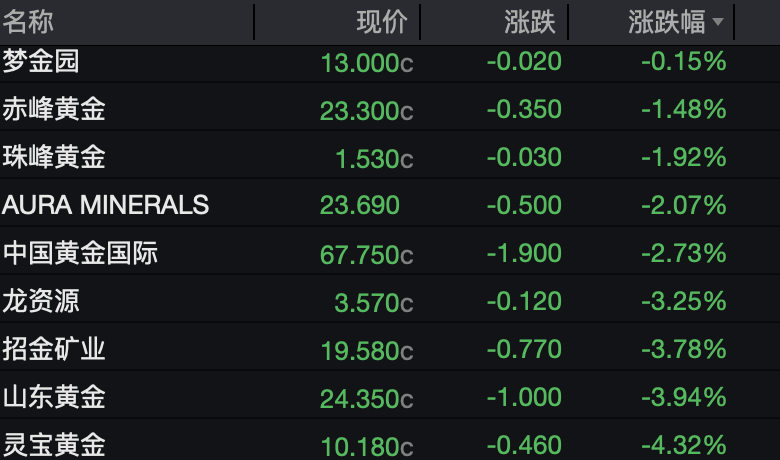
Task: Select 中国黄金国际 in the list
Action: pos(80,253)
